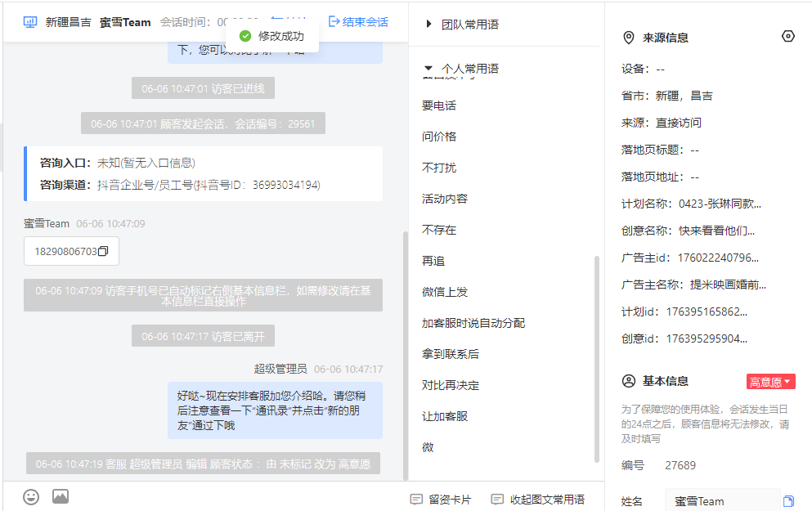The height and width of the screenshot is (511, 812).
Task: Open the emoji picker smiley icon
Action: [x=31, y=497]
